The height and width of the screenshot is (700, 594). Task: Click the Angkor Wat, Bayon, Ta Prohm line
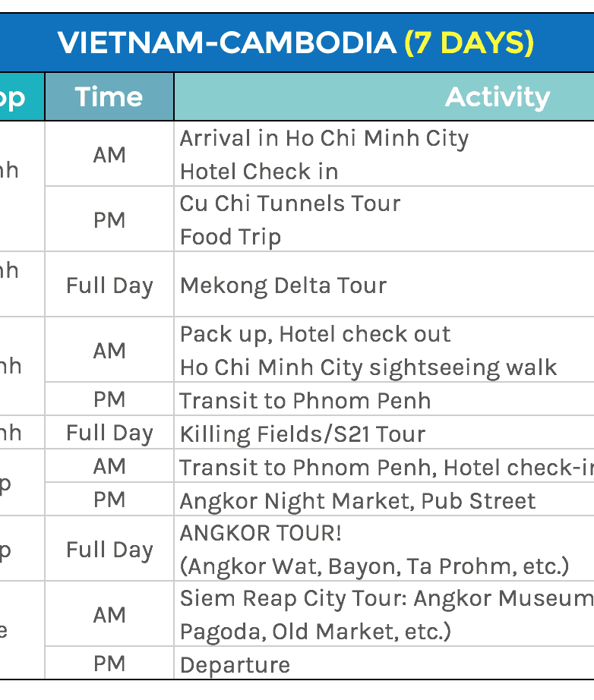(374, 566)
